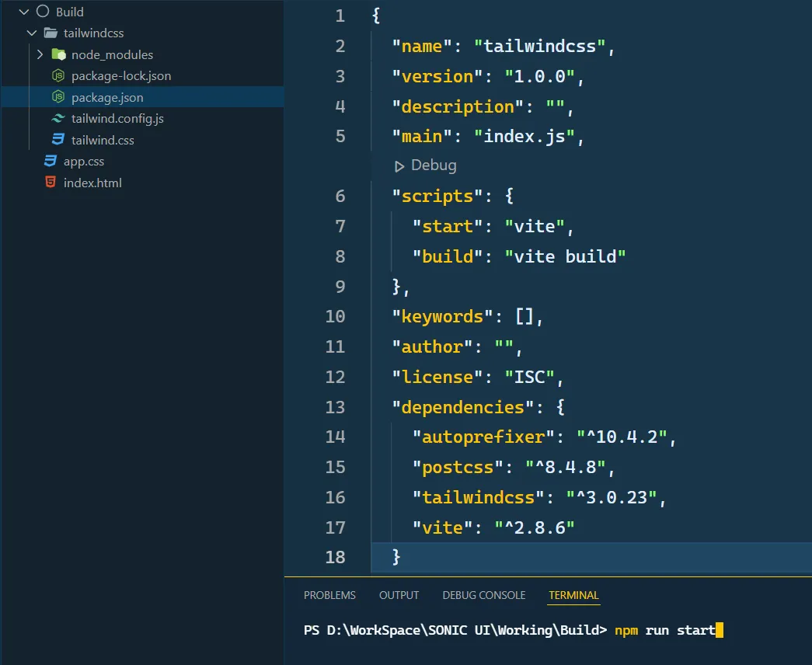Click the "^8.4.8" postcss version
812x665 pixels.
click(565, 467)
